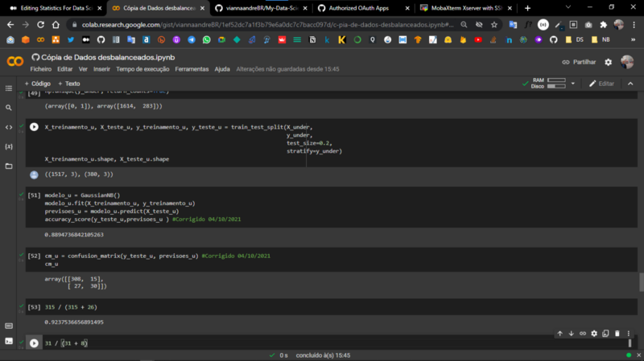644x361 pixels.
Task: Open the Files folder sidebar icon
Action: point(9,166)
